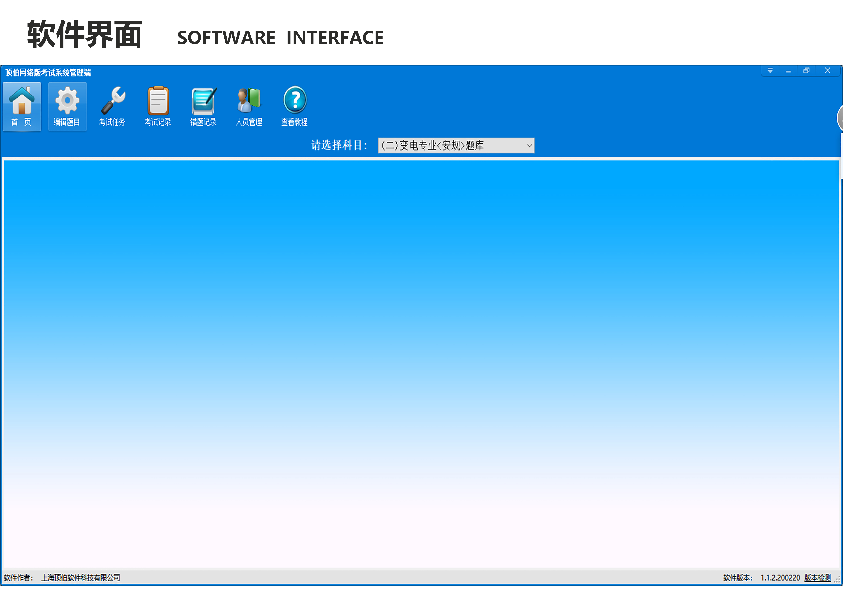The width and height of the screenshot is (843, 616).
Task: Open title bar options dropdown triangle
Action: tap(770, 71)
